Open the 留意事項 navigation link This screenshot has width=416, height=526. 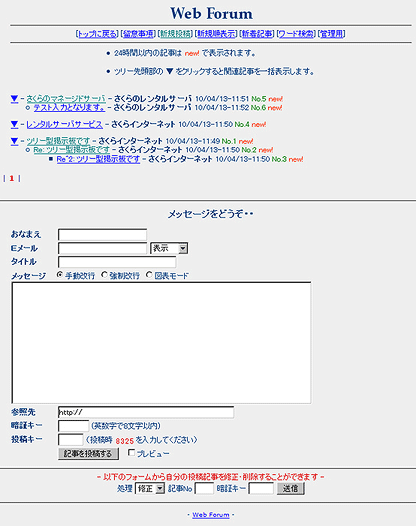138,34
